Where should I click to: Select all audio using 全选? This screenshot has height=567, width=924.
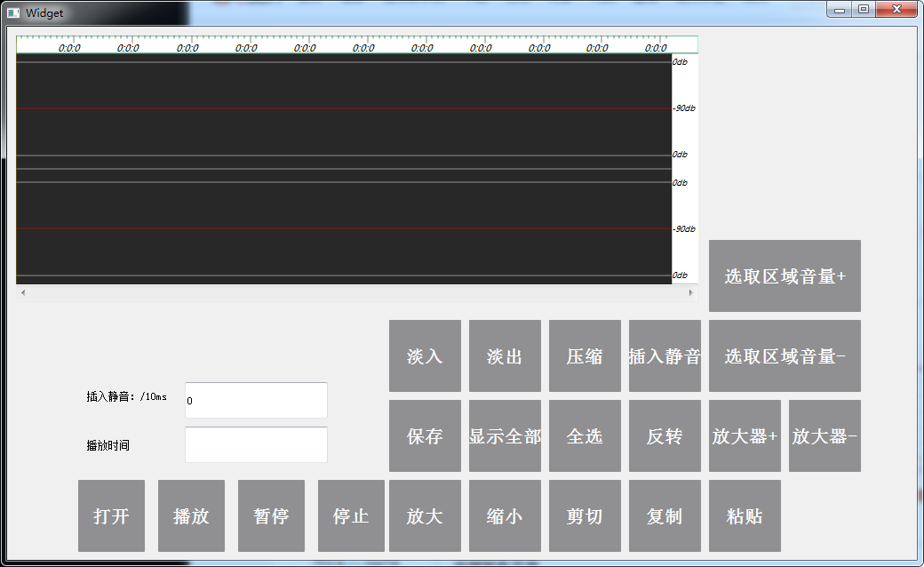pyautogui.click(x=585, y=436)
